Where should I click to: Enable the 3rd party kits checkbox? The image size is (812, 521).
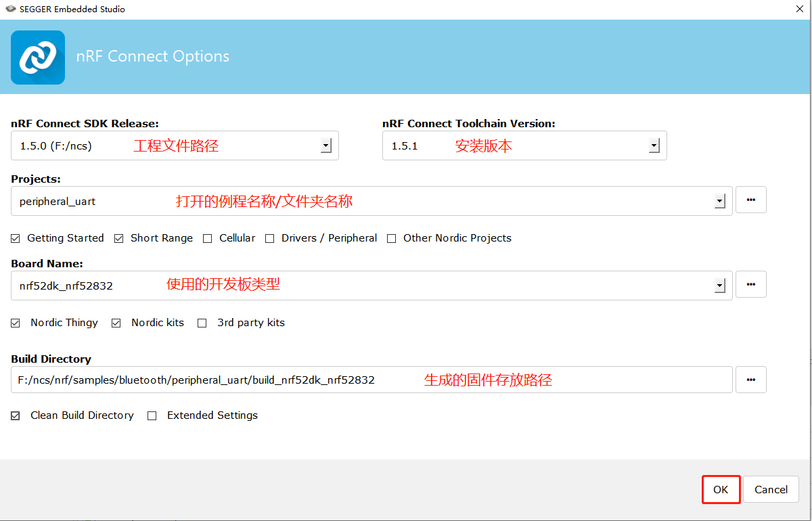point(202,323)
